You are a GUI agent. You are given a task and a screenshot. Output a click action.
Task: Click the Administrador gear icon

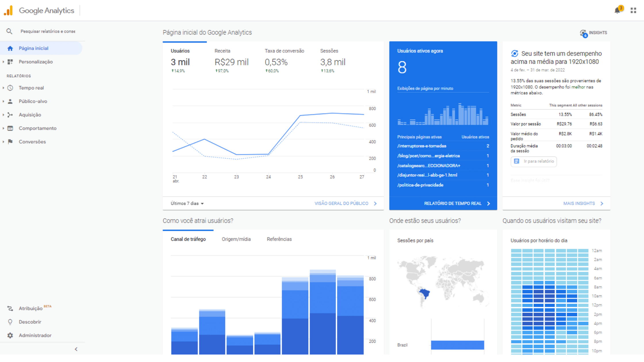click(10, 336)
